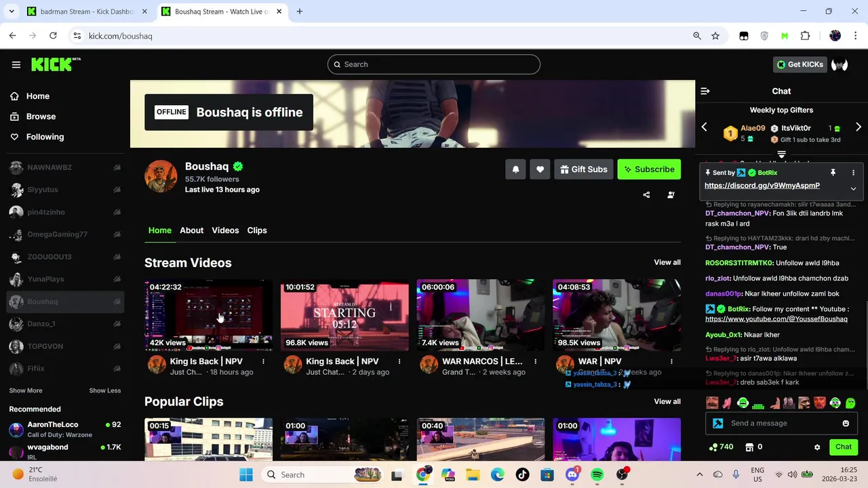Open NAWNAWBZ channel in sidebar
This screenshot has width=868, height=488.
[x=65, y=167]
